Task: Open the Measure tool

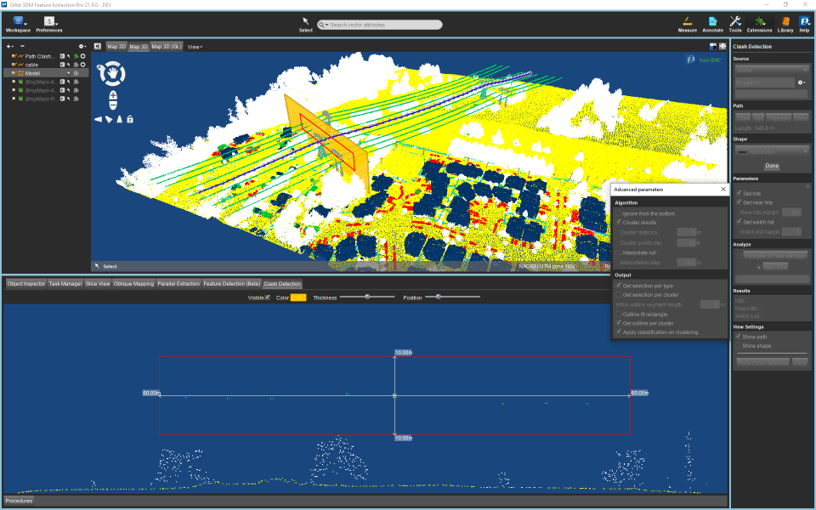Action: point(687,24)
